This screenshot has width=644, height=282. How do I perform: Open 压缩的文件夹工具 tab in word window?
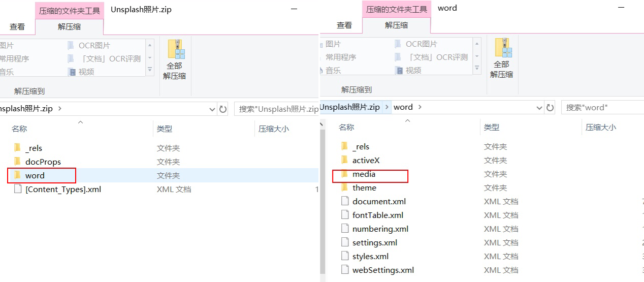(x=396, y=9)
